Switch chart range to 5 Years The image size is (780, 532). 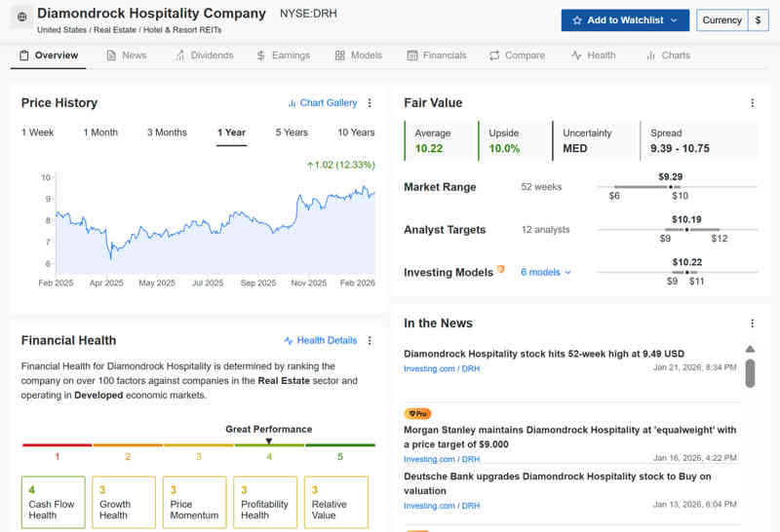pos(292,133)
